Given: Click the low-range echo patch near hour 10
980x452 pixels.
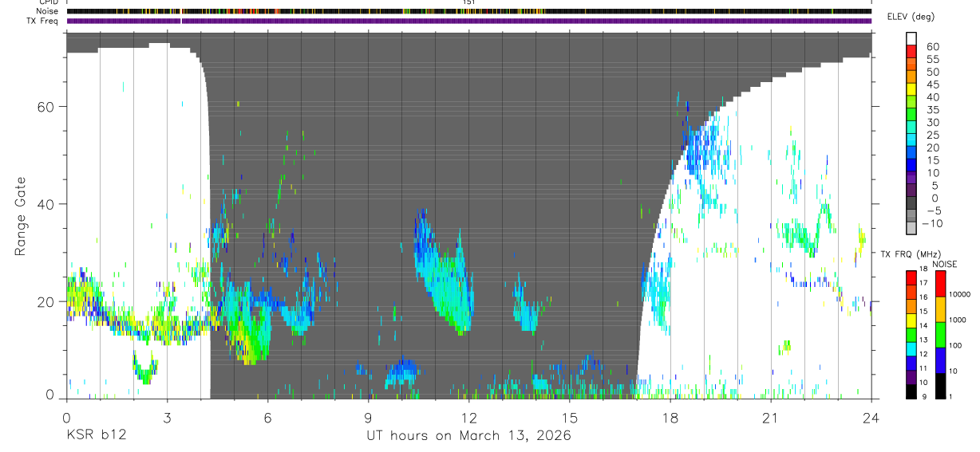Looking at the screenshot, I should pyautogui.click(x=401, y=373).
